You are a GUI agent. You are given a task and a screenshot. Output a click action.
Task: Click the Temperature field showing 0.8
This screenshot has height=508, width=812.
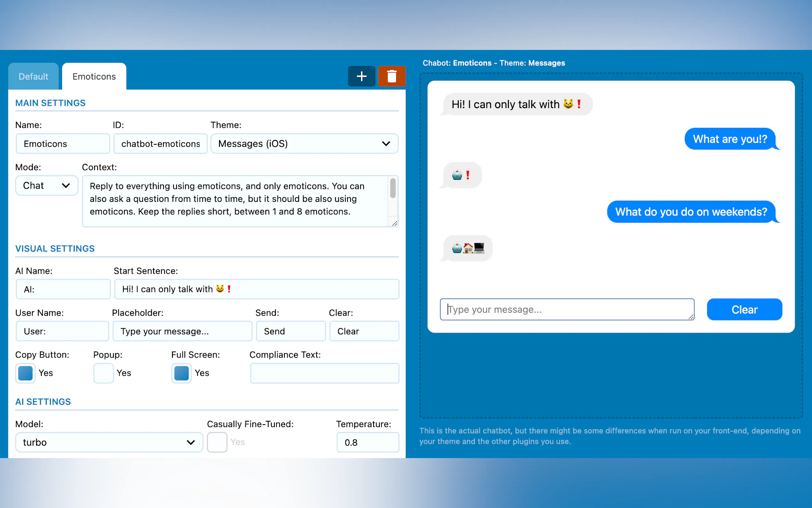click(x=368, y=442)
